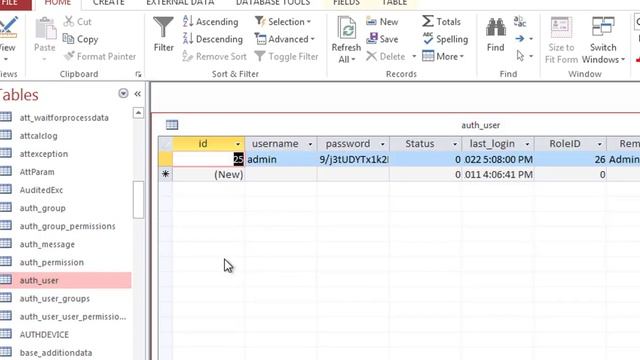Open the More records dropdown
The width and height of the screenshot is (640, 360).
443,56
